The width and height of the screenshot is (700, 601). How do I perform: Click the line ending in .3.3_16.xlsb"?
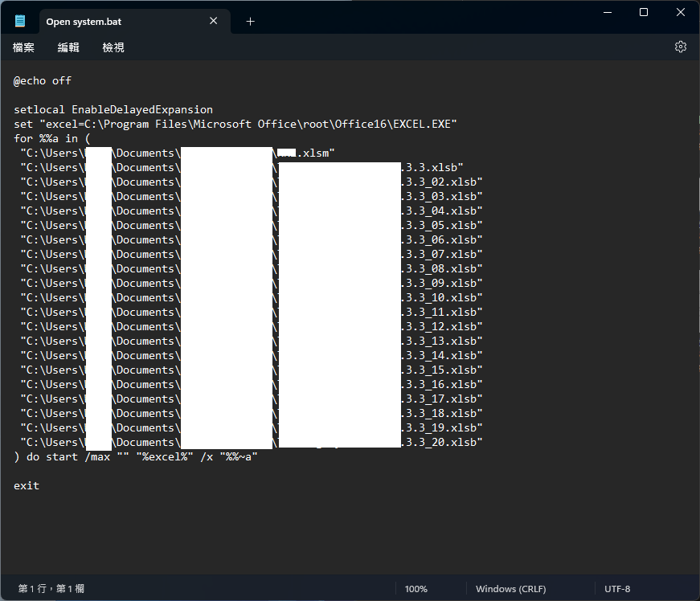pos(252,385)
